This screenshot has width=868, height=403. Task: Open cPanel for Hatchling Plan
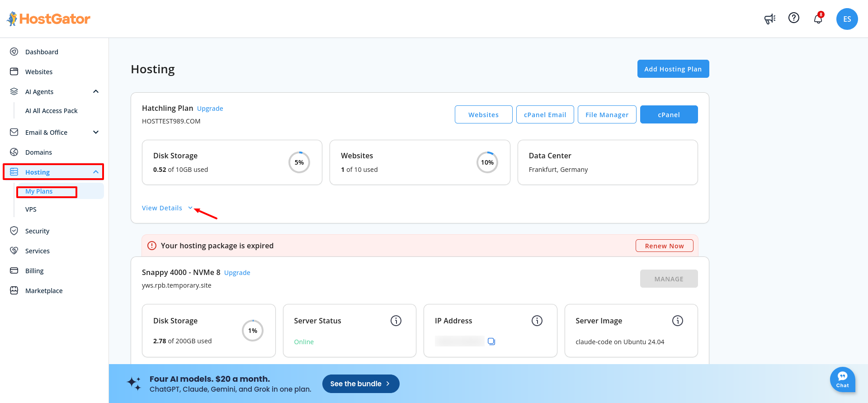click(669, 114)
